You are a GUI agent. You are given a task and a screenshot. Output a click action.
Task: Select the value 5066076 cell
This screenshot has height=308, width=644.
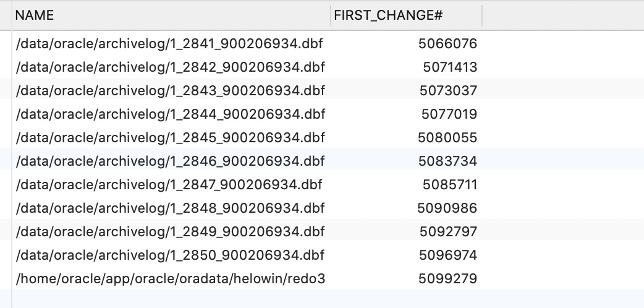[447, 44]
